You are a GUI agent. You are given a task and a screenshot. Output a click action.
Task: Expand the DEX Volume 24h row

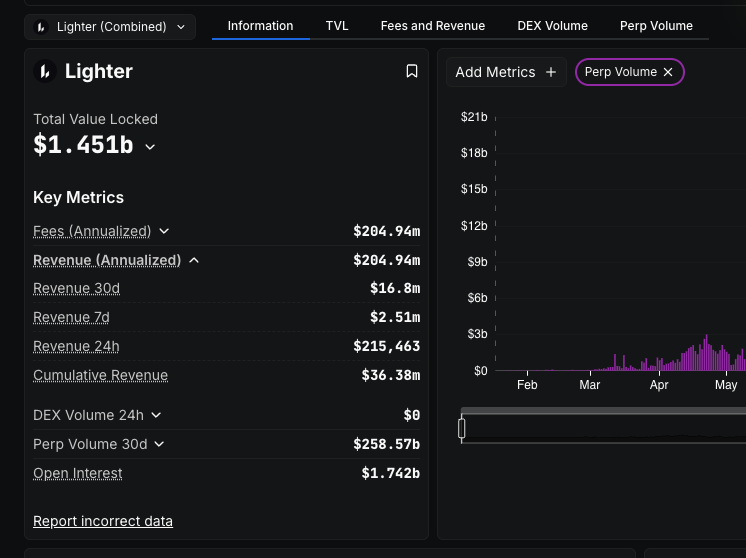[x=156, y=415]
